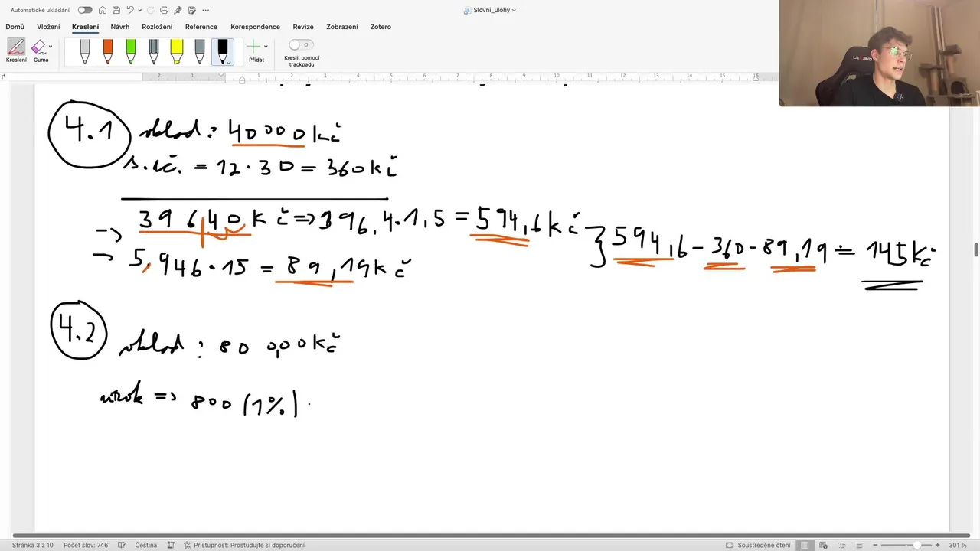Image resolution: width=980 pixels, height=551 pixels.
Task: Open the Zobrazení tab
Action: (342, 27)
